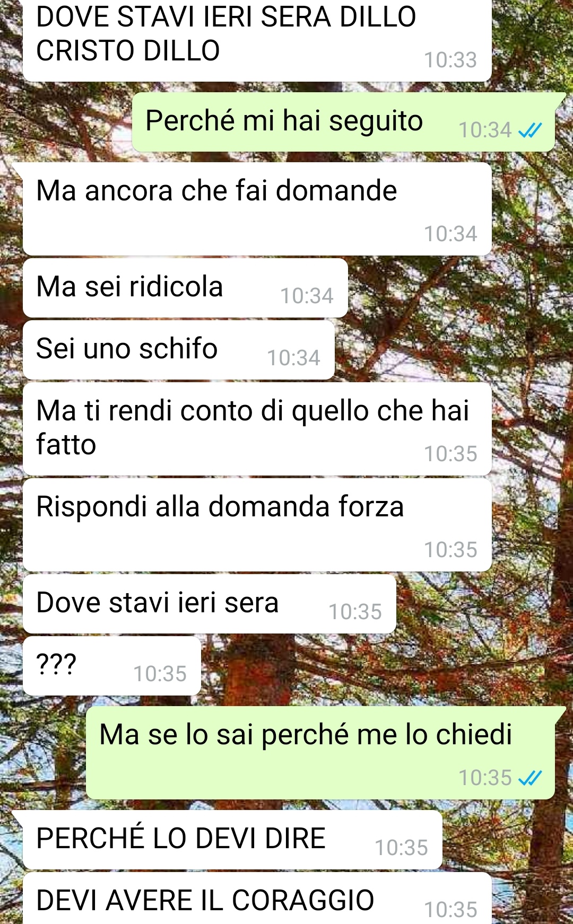Select the 'DEVI AVERE IL CORAGGIO' message
This screenshot has width=573, height=924.
tap(257, 899)
